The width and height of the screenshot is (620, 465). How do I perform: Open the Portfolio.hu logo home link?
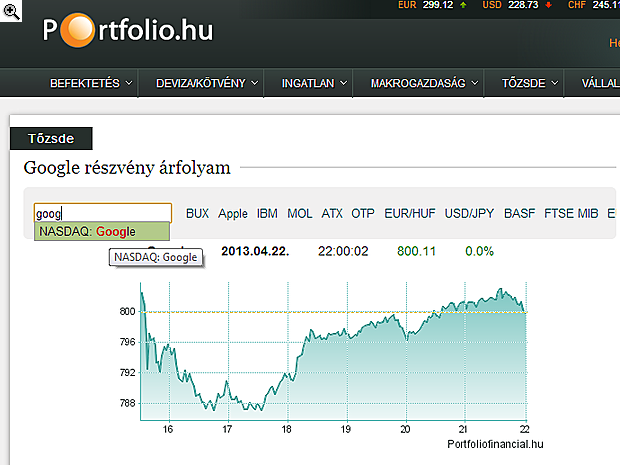128,30
